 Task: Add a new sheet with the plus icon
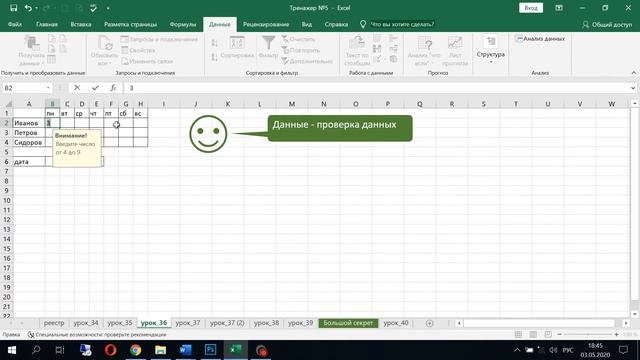[429, 323]
